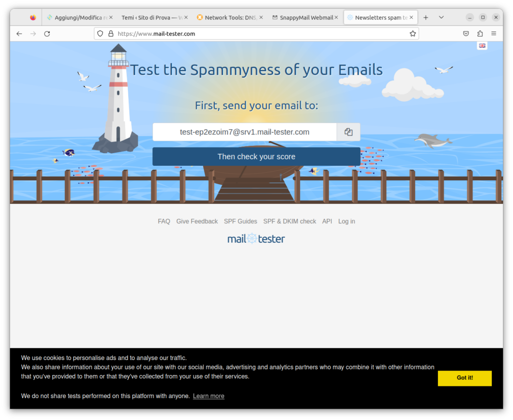Change language via the UK flag icon
Screen dimensions: 513x420
click(482, 46)
